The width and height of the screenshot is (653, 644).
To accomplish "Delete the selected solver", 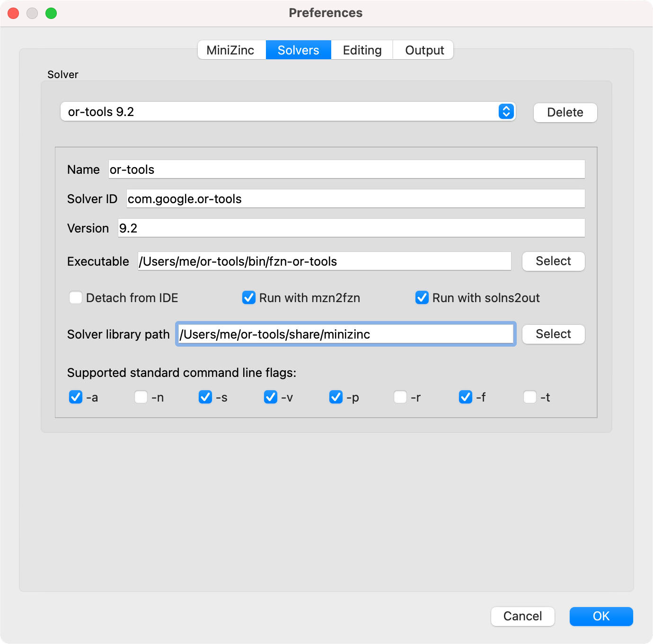I will (565, 113).
